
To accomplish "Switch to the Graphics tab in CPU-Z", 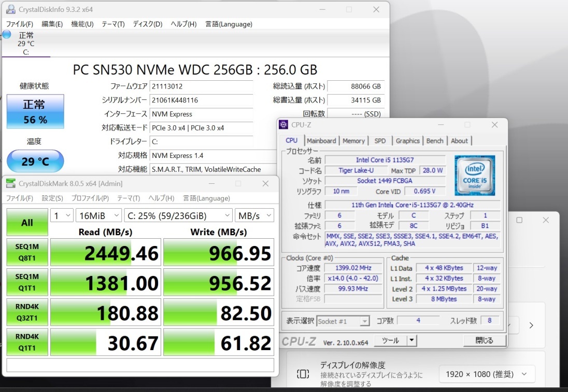I will tap(407, 141).
